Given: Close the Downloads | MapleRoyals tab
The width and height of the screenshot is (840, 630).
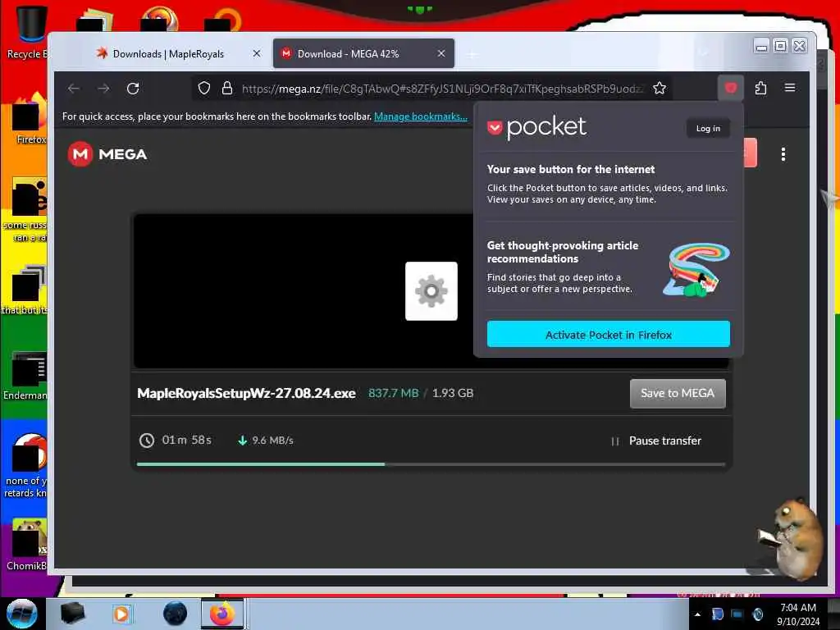Looking at the screenshot, I should pyautogui.click(x=257, y=53).
